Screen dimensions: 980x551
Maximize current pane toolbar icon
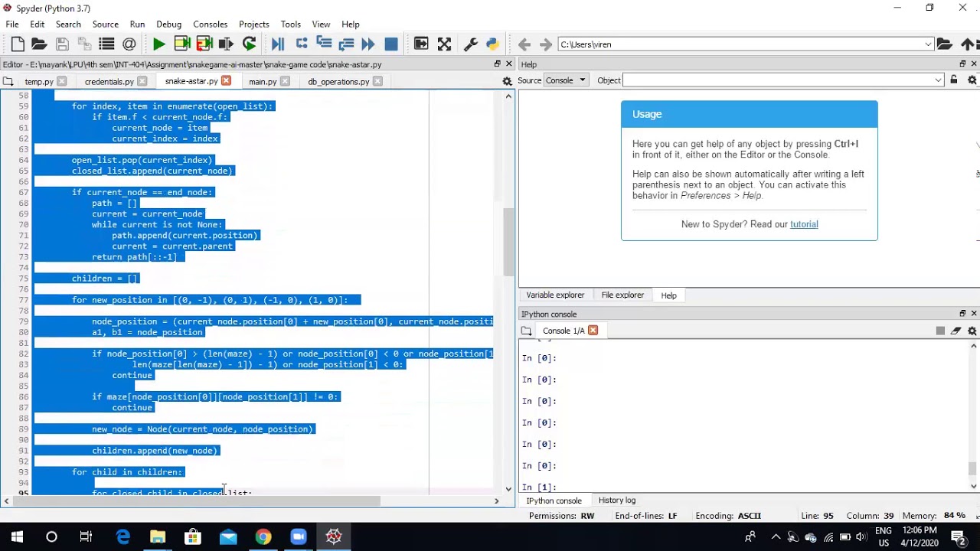[421, 44]
